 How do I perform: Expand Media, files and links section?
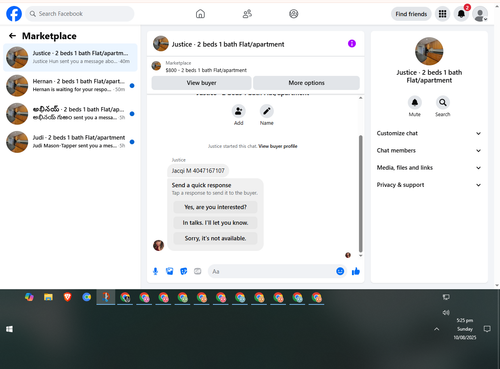429,168
